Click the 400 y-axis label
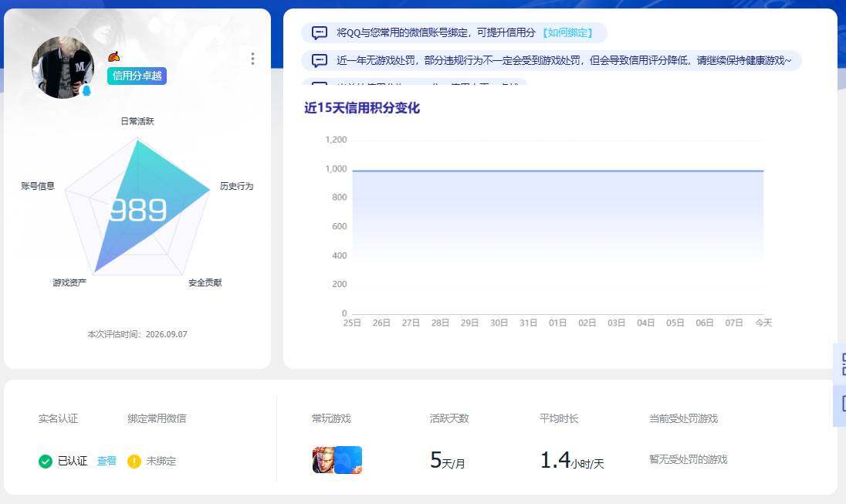 [x=340, y=255]
